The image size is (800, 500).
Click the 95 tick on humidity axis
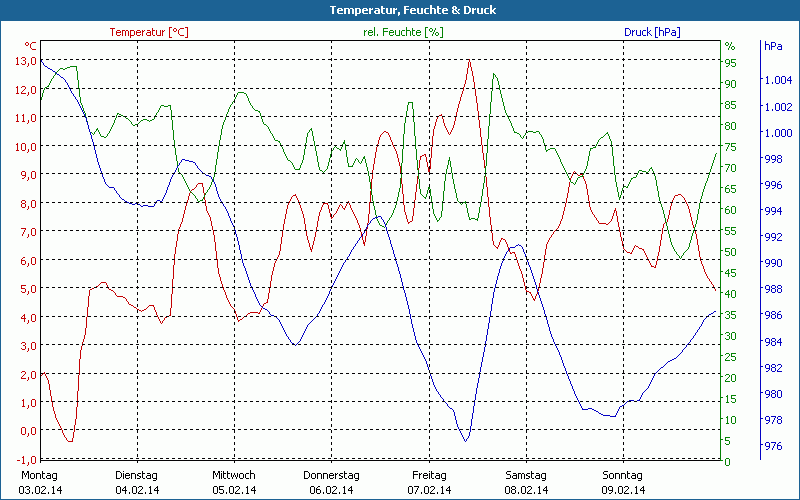[x=730, y=63]
